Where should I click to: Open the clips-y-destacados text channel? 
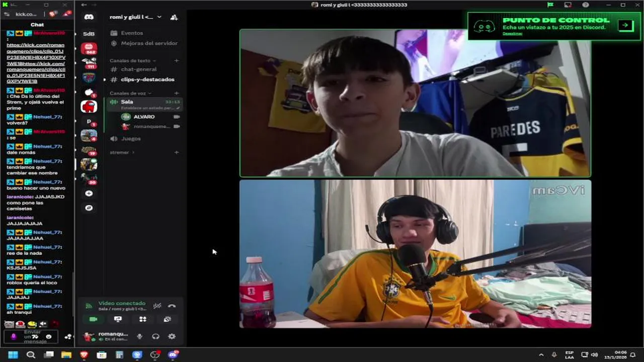(x=144, y=79)
